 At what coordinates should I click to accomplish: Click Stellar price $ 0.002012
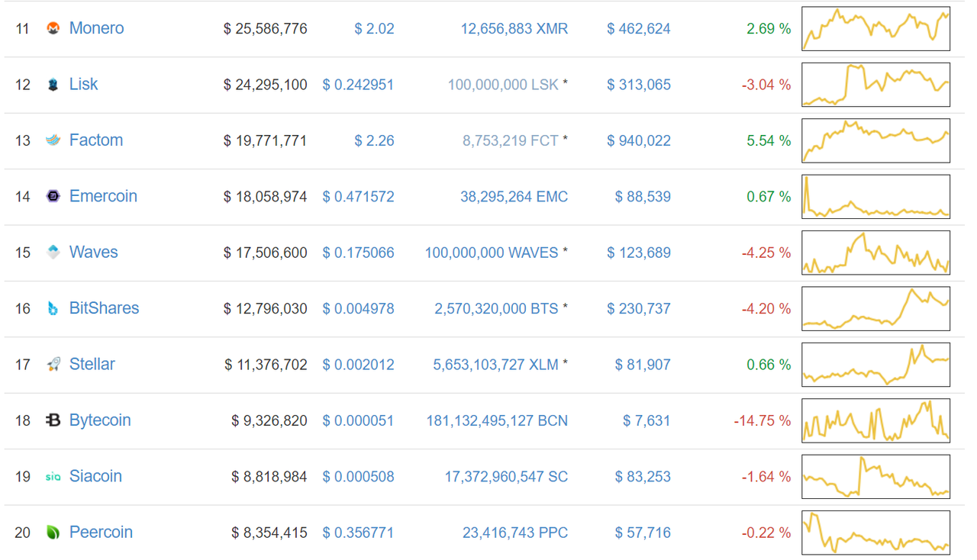[x=358, y=365]
